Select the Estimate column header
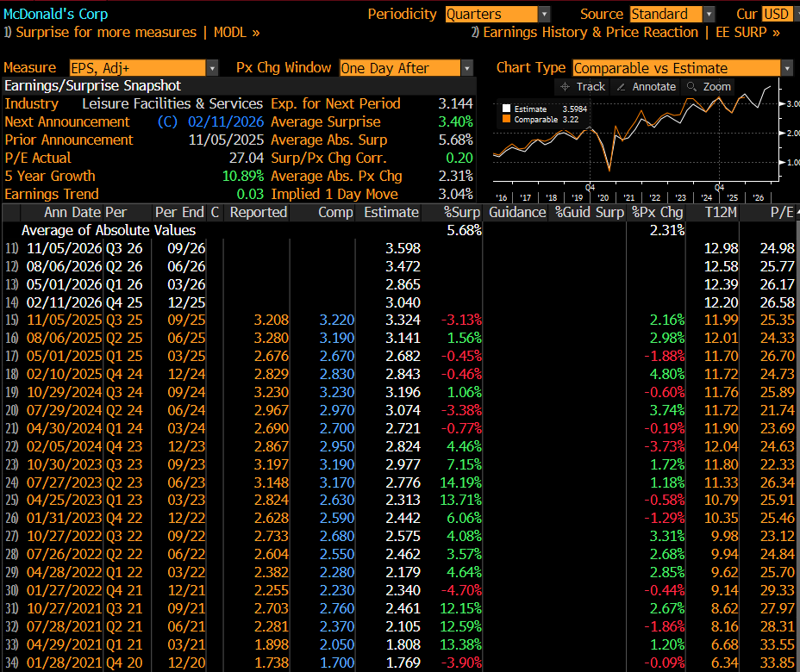 point(391,213)
